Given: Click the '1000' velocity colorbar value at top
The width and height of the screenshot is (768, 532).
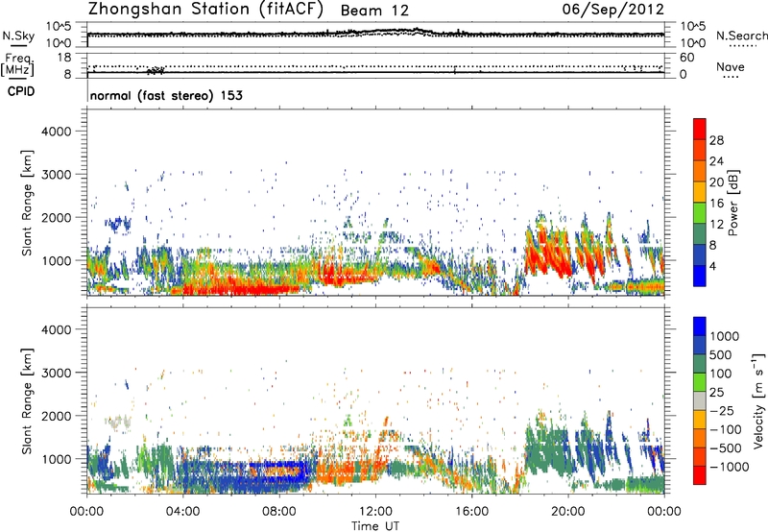Looking at the screenshot, I should click(x=724, y=336).
